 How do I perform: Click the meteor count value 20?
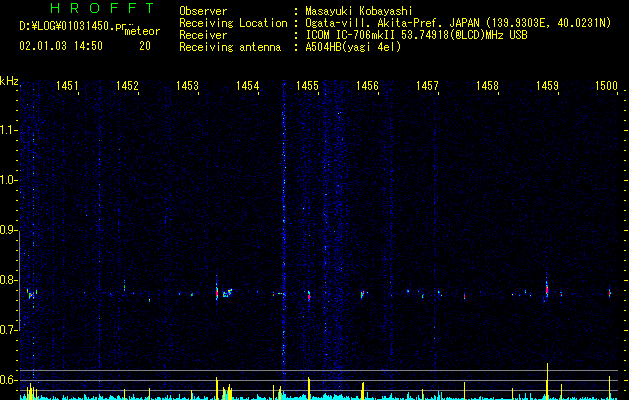(145, 46)
